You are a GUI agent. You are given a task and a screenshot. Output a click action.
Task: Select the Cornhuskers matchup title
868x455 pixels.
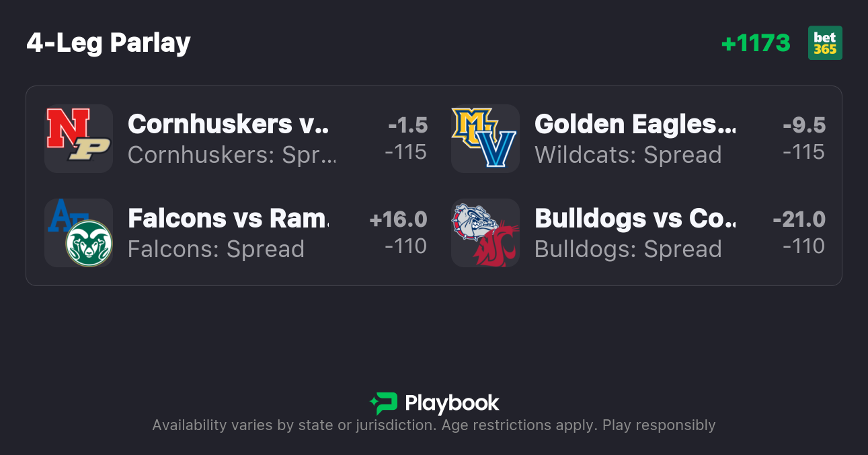[229, 124]
